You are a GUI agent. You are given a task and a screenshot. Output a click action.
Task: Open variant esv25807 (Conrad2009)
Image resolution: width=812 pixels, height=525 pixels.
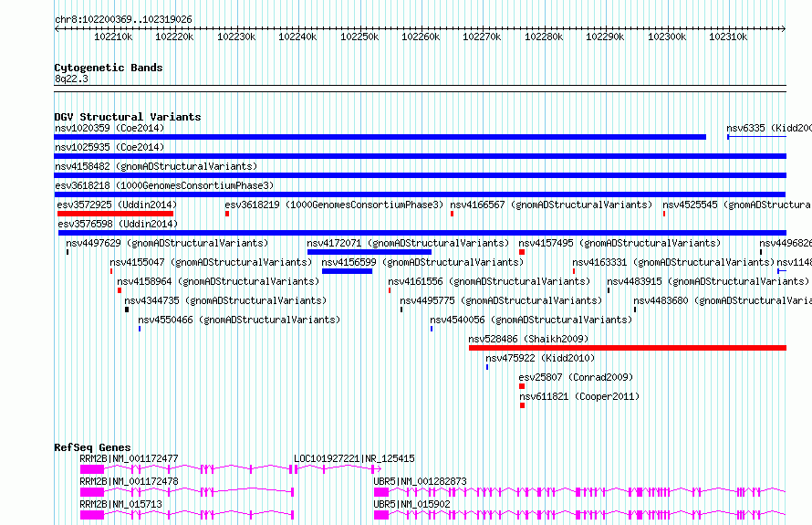[x=576, y=377]
